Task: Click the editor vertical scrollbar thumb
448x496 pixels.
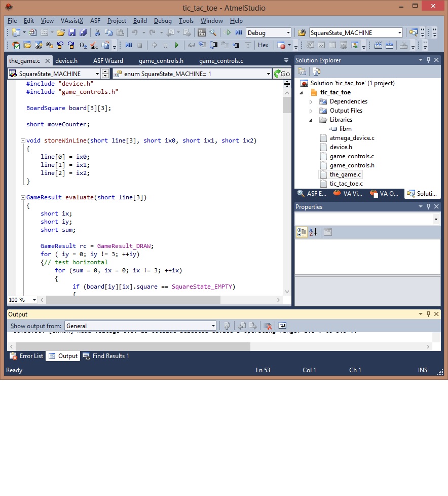Action: pyautogui.click(x=287, y=104)
